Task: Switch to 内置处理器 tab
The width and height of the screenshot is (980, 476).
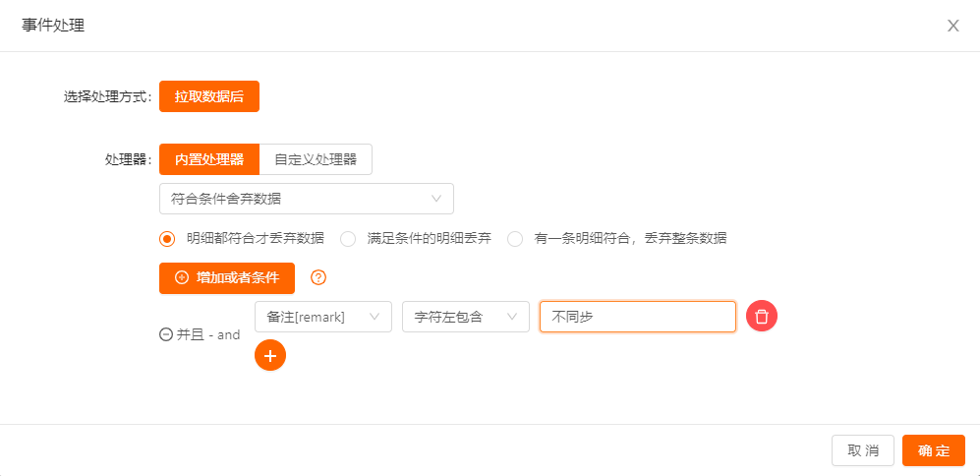Action: coord(209,159)
